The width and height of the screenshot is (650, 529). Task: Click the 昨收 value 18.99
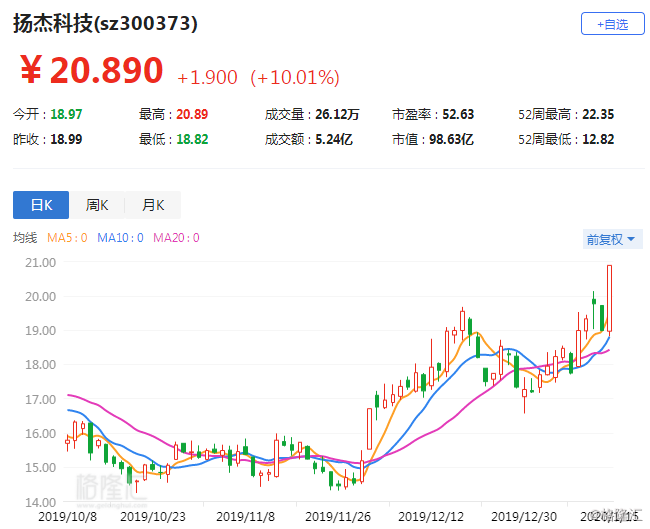coord(66,139)
